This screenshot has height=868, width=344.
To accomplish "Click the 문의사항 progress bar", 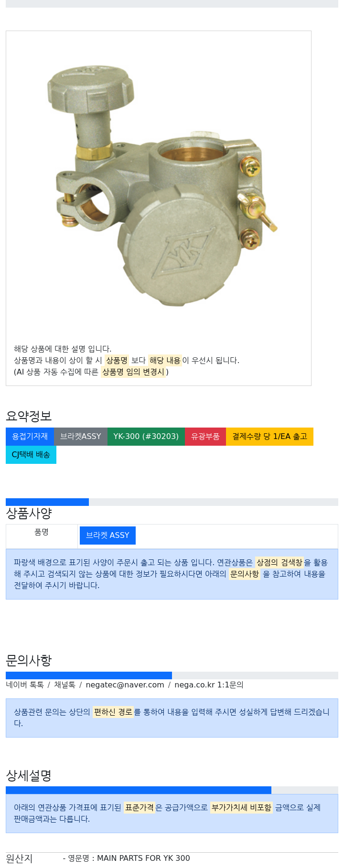I will [172, 675].
